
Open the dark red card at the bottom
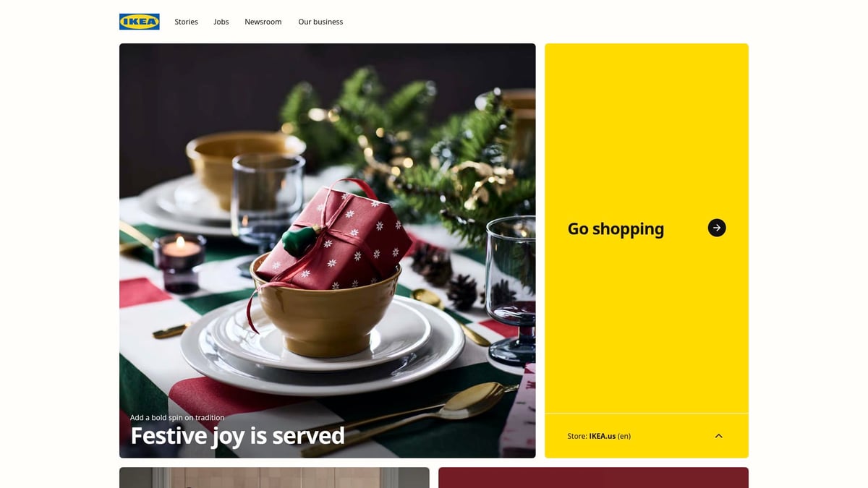593,477
